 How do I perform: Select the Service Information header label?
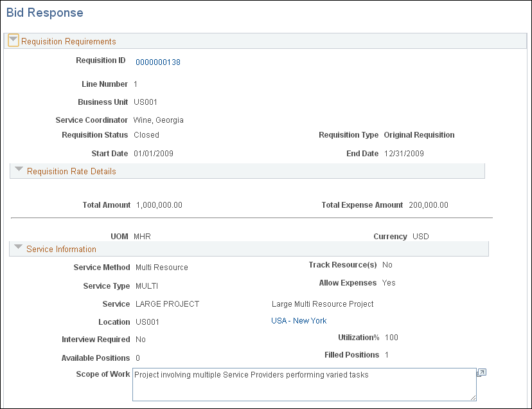click(61, 248)
